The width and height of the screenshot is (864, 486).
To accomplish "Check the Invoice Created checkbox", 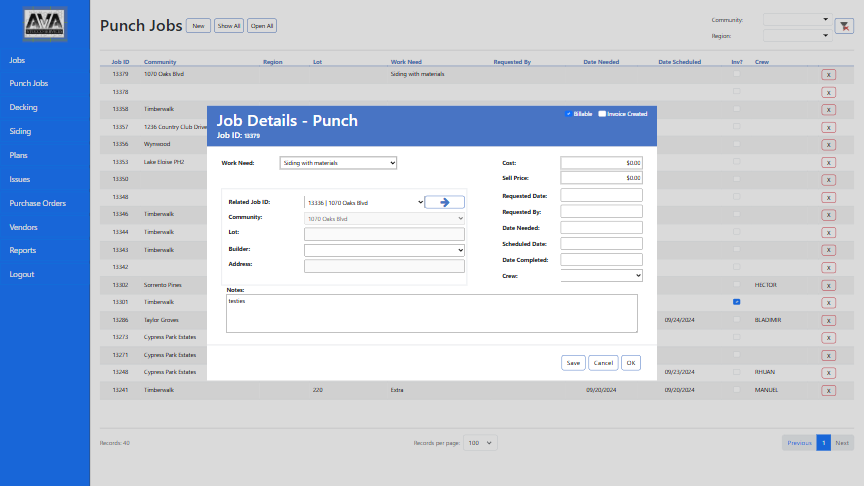I will coord(602,114).
